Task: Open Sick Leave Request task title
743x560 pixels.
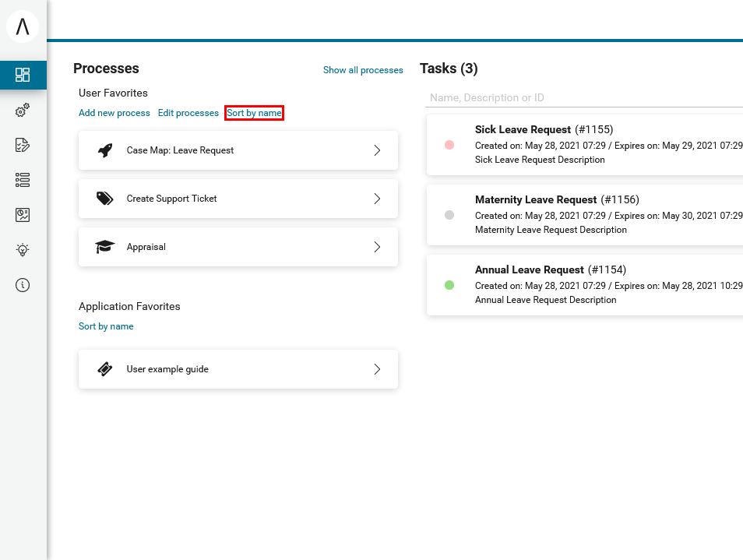Action: [523, 130]
